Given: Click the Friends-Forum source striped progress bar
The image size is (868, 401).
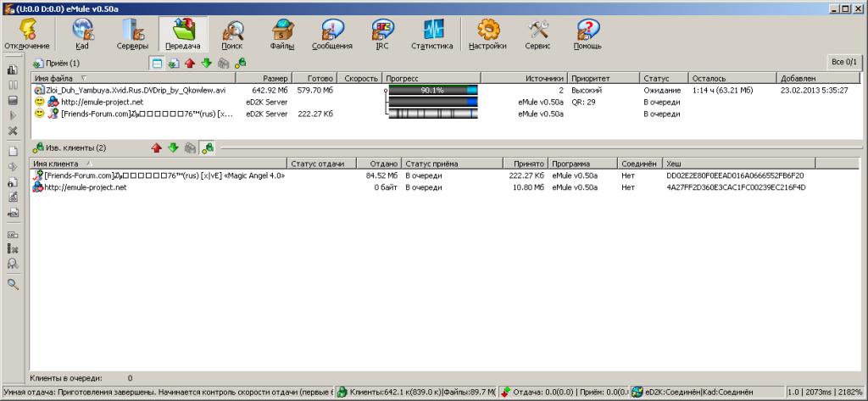Looking at the screenshot, I should (433, 114).
